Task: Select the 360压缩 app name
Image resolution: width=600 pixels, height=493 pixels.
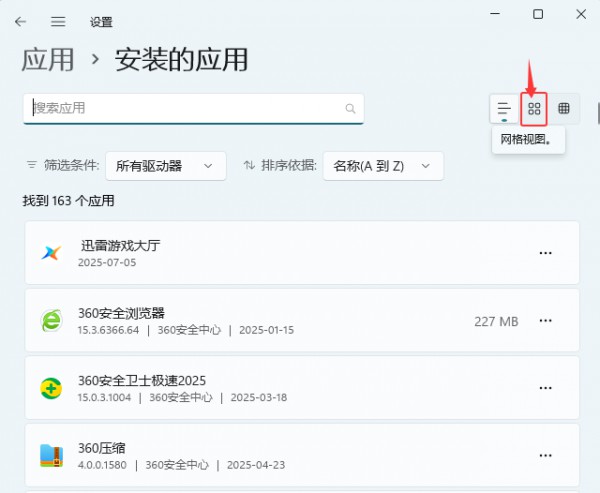Action: [102, 448]
